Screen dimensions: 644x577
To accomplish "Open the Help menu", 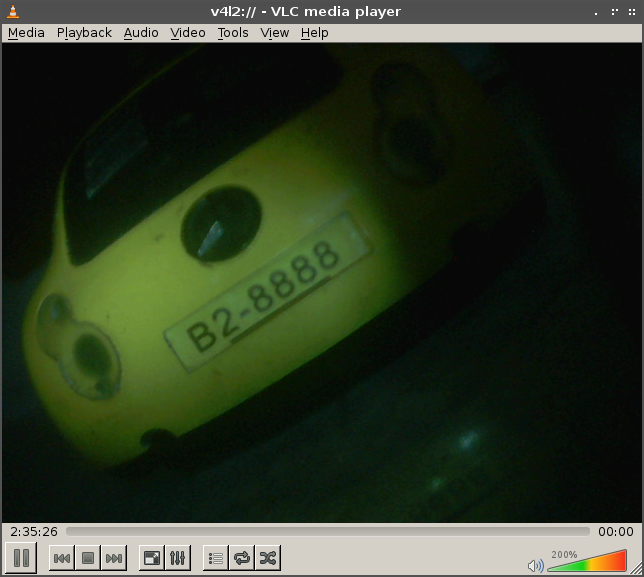I will 315,33.
